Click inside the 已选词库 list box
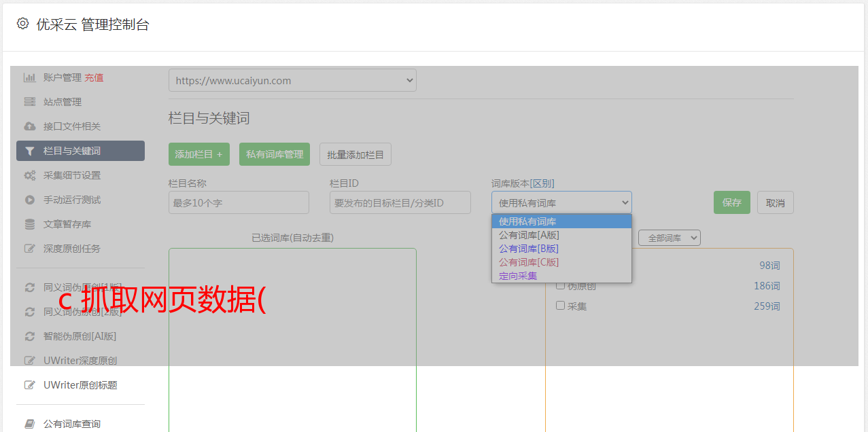Screen dimensions: 868x432 pos(292,340)
